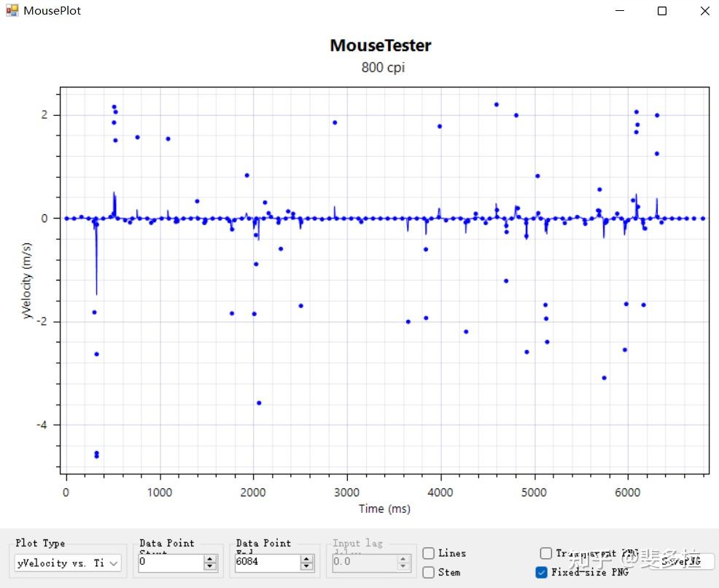Viewport: 719px width, 588px height.
Task: Increase Data Point End with up arrow
Action: coord(307,559)
